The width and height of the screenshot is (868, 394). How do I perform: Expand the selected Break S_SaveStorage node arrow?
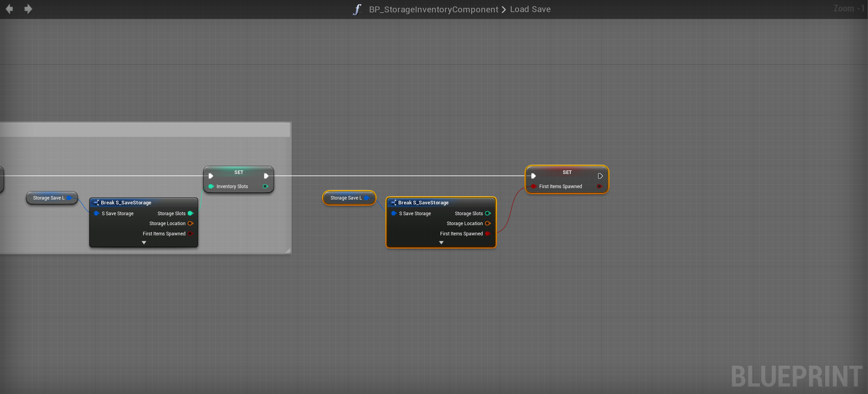[441, 243]
